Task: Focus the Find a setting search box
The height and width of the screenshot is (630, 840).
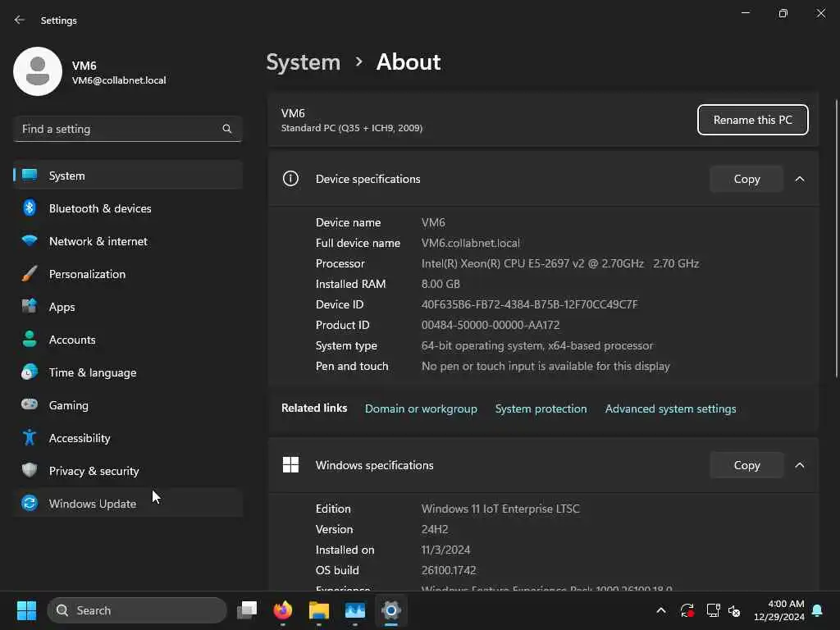Action: (127, 129)
